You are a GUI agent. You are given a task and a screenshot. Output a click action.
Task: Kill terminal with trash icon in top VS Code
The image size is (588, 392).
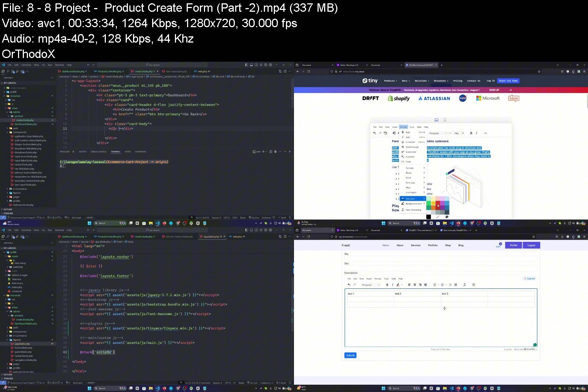(275, 151)
